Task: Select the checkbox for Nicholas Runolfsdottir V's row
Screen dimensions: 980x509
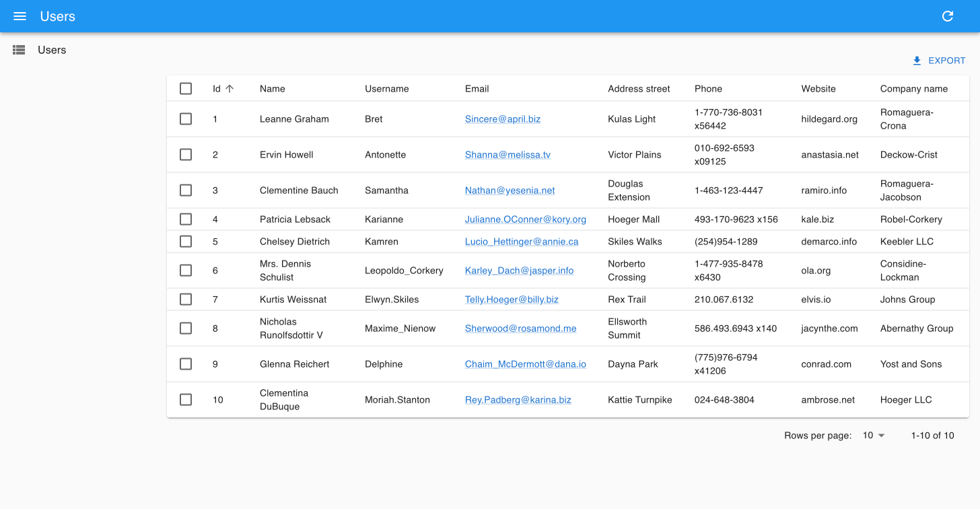Action: (186, 328)
